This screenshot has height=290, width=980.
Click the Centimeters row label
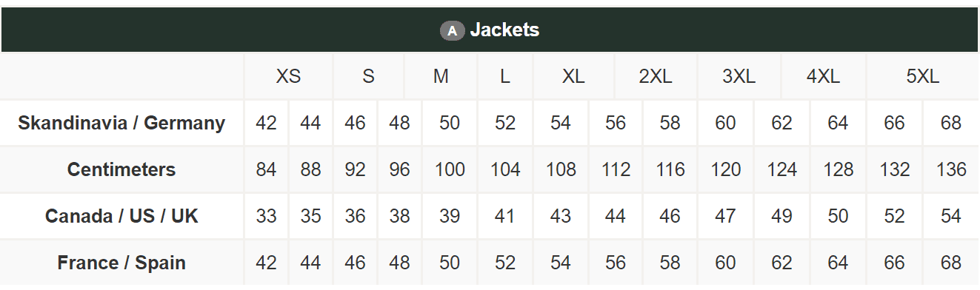(121, 169)
